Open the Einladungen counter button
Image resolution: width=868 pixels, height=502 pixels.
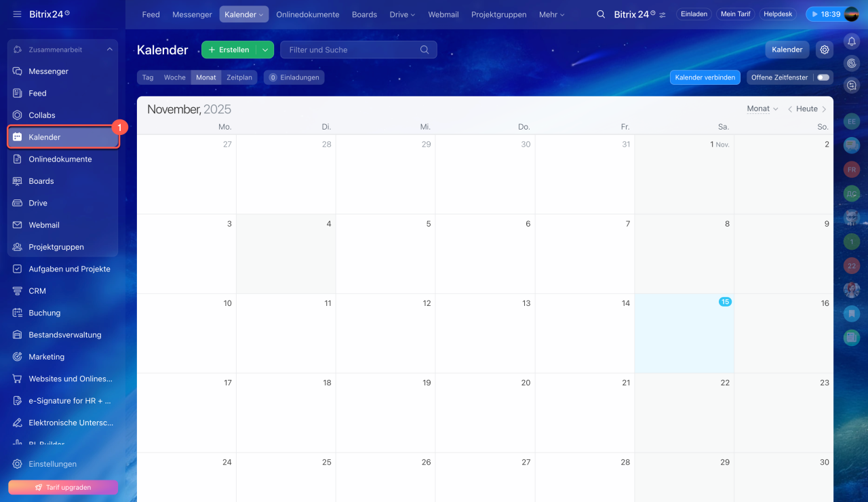[294, 77]
